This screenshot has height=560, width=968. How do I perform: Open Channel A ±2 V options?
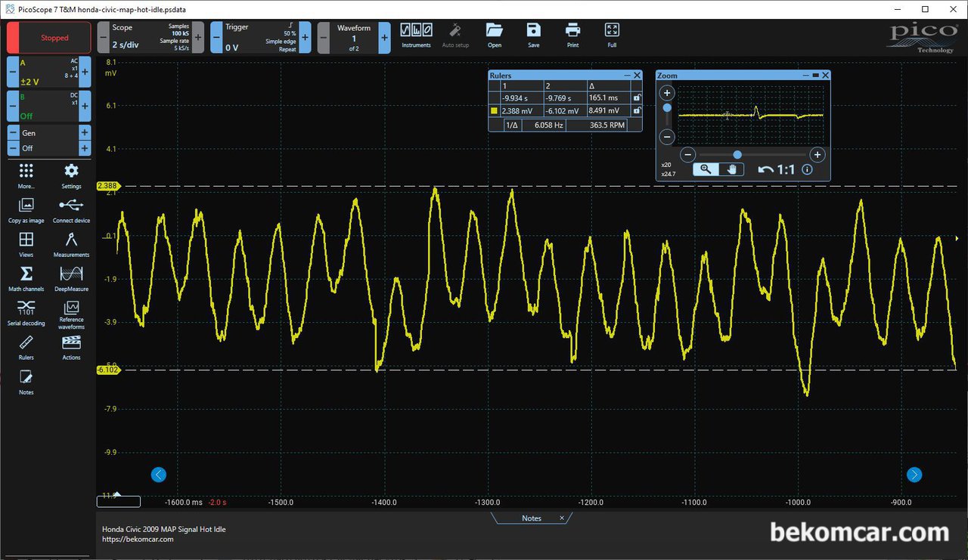pos(48,72)
